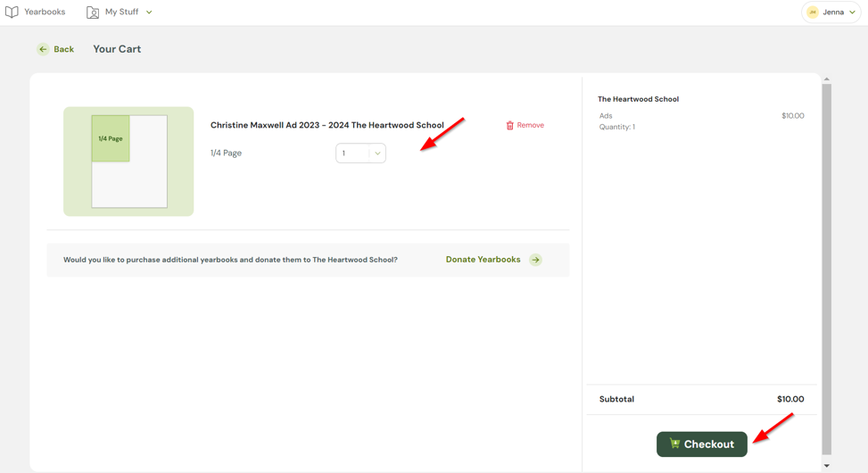Screen dimensions: 868x473
Task: Open the Yearbooks menu label
Action: (x=45, y=12)
